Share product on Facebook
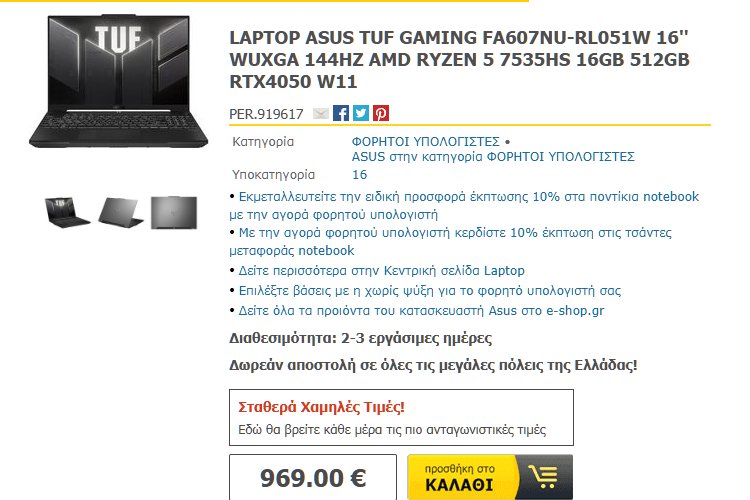The height and width of the screenshot is (500, 750). tap(341, 113)
